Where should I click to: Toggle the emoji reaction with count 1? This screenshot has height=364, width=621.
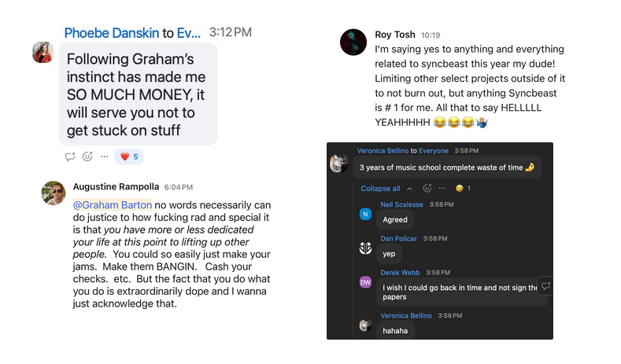(x=463, y=189)
